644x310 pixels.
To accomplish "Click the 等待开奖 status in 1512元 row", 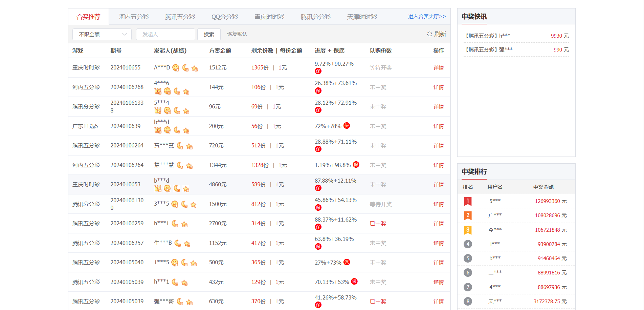I will [381, 68].
